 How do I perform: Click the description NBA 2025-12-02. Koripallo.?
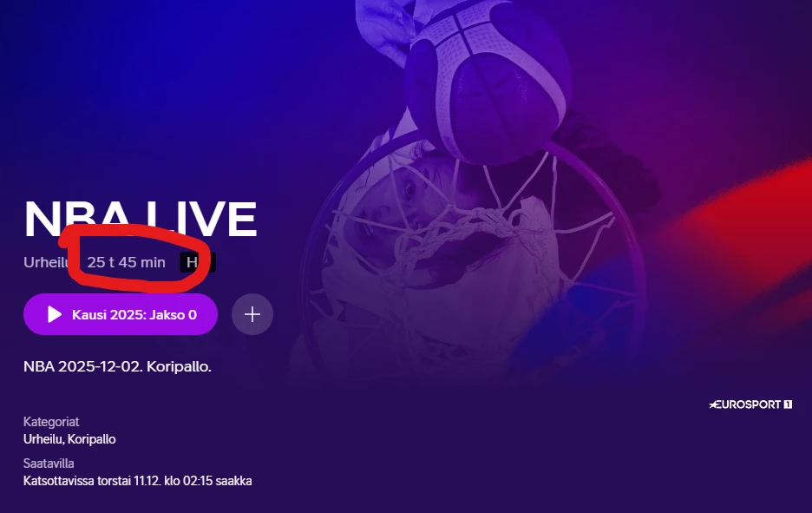click(x=118, y=366)
